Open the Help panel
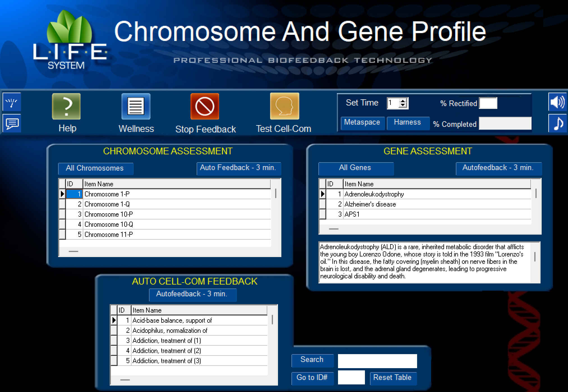Viewport: 568px width, 392px height. coord(66,107)
